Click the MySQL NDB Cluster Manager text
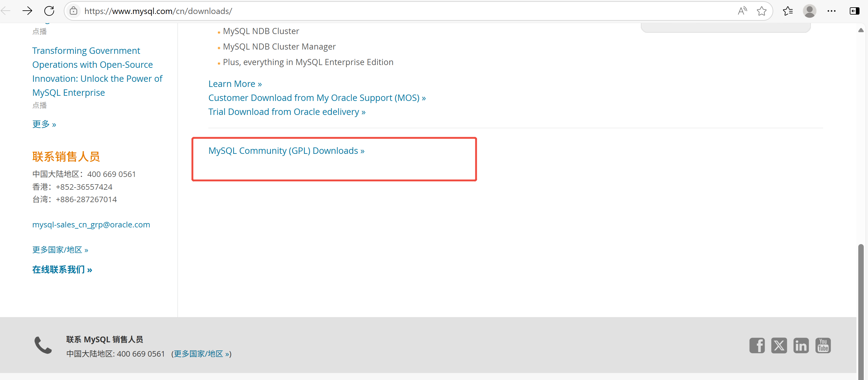 click(279, 47)
